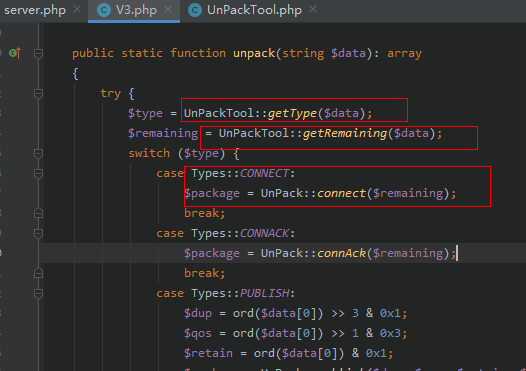This screenshot has width=526, height=371.
Task: Click the getType method call
Action: click(x=292, y=113)
